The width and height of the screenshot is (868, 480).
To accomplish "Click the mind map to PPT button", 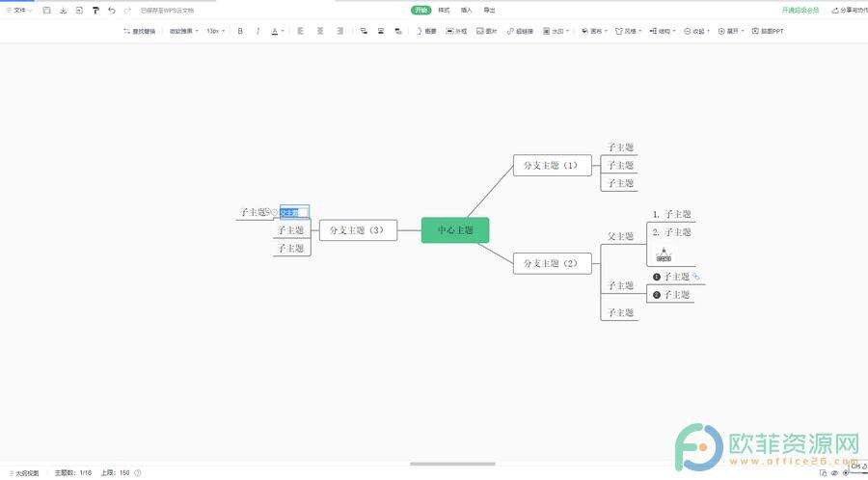I will click(x=769, y=32).
